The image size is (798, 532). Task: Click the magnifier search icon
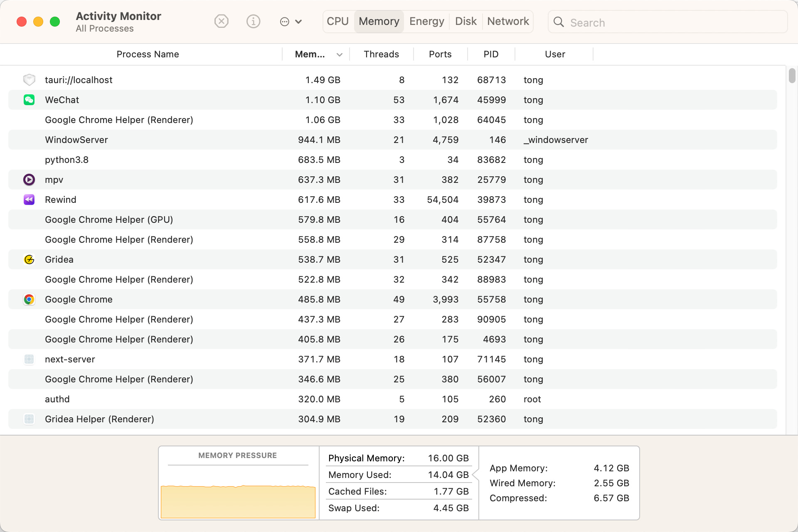click(559, 22)
